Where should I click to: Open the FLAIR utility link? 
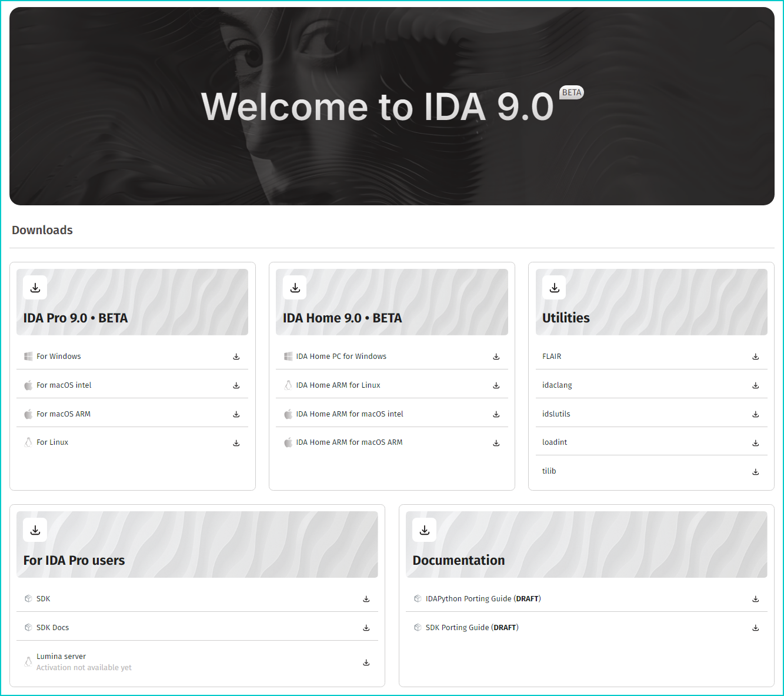pos(552,357)
